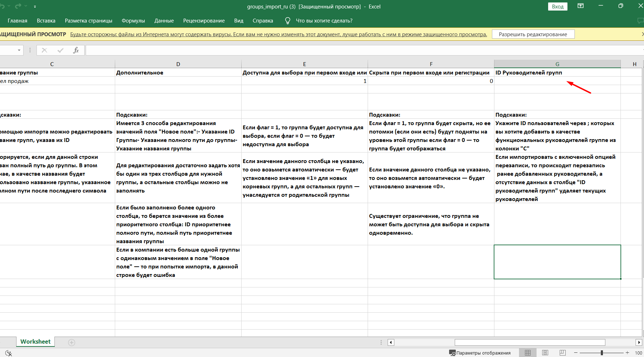Switch to Page Layout view
644x357 pixels.
coord(545,353)
